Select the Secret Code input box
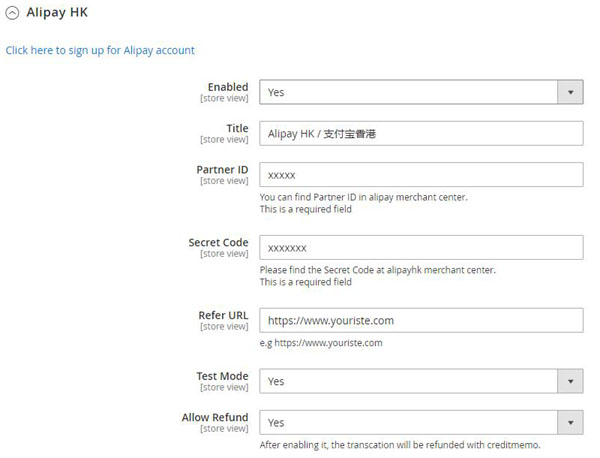The image size is (600, 458). (421, 247)
